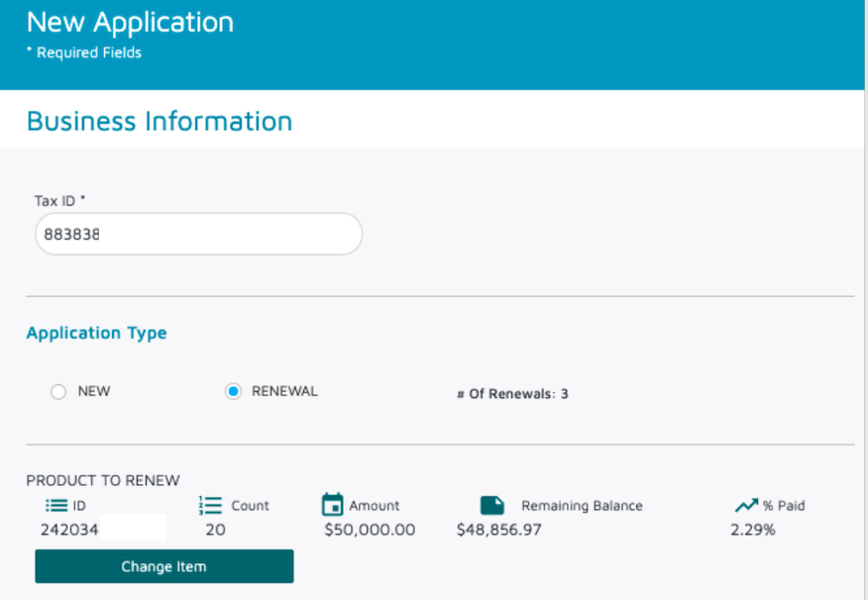Focus the Tax ID input field
The height and width of the screenshot is (600, 868).
199,234
